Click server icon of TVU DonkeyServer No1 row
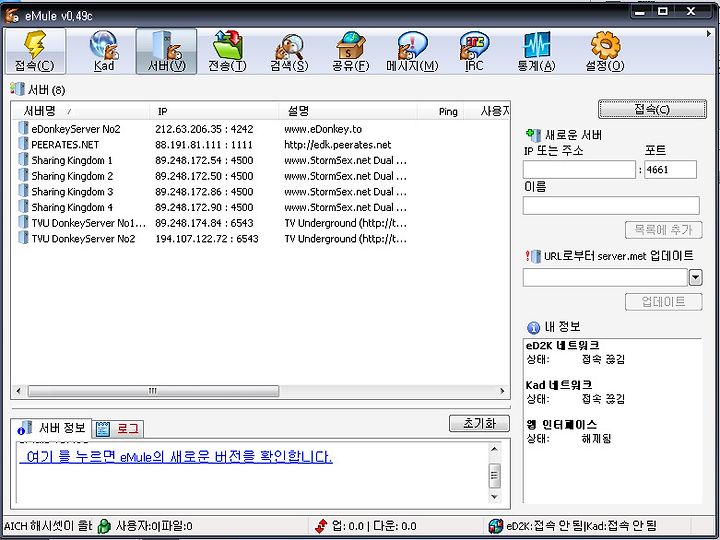This screenshot has height=540, width=720. (23, 222)
